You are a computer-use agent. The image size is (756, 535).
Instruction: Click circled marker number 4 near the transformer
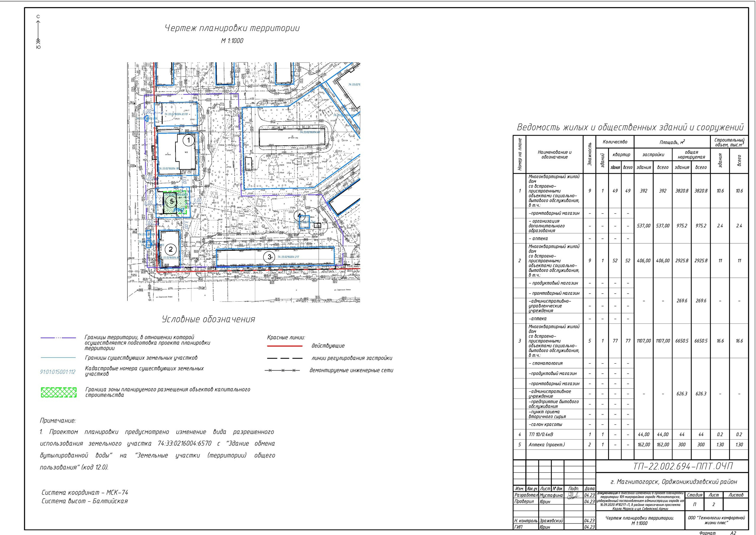299,216
